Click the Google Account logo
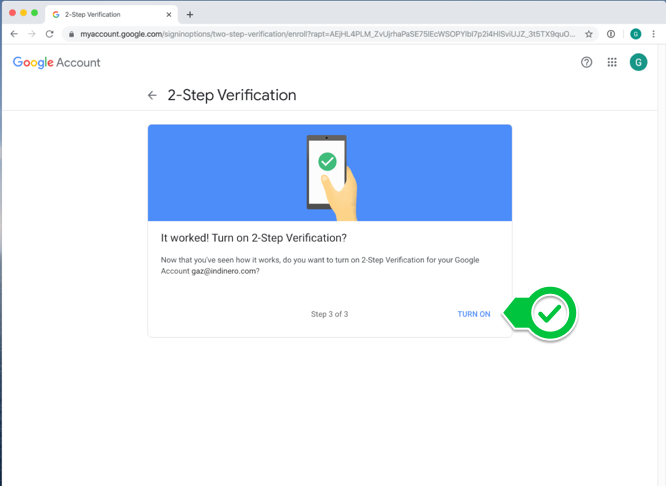Image resolution: width=666 pixels, height=486 pixels. click(x=56, y=62)
